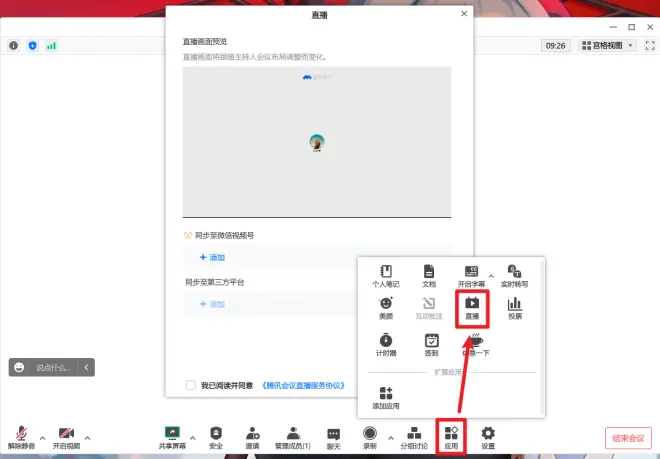
Task: Click 添加应用 to add apps
Action: 386,398
